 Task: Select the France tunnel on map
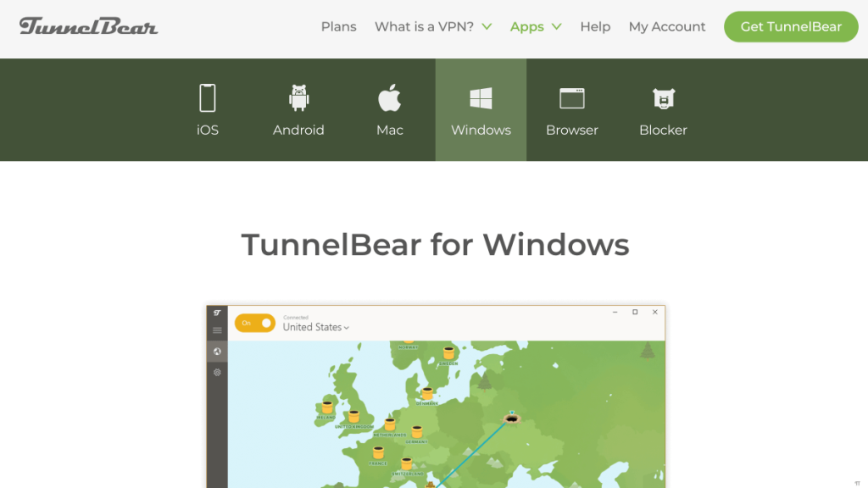pos(378,454)
